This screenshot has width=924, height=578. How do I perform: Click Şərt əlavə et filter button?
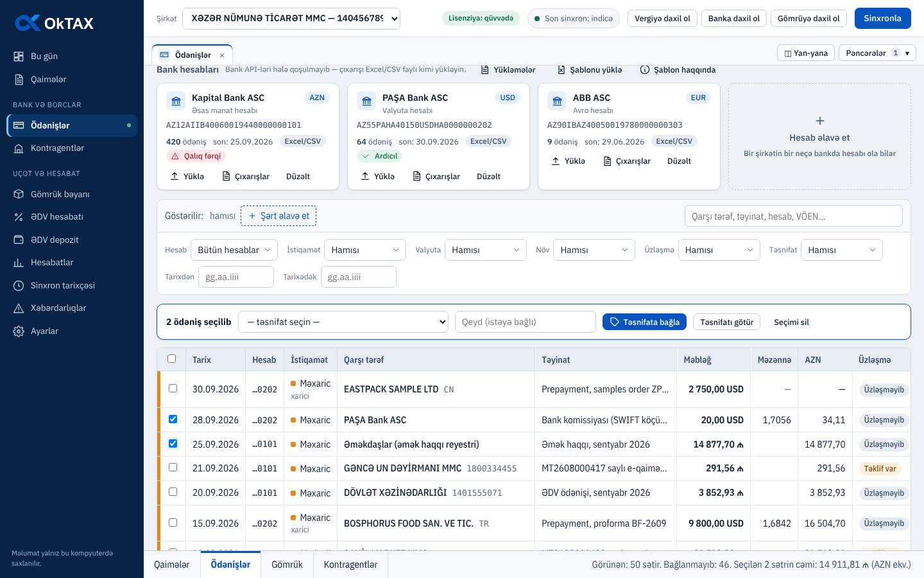tap(278, 216)
